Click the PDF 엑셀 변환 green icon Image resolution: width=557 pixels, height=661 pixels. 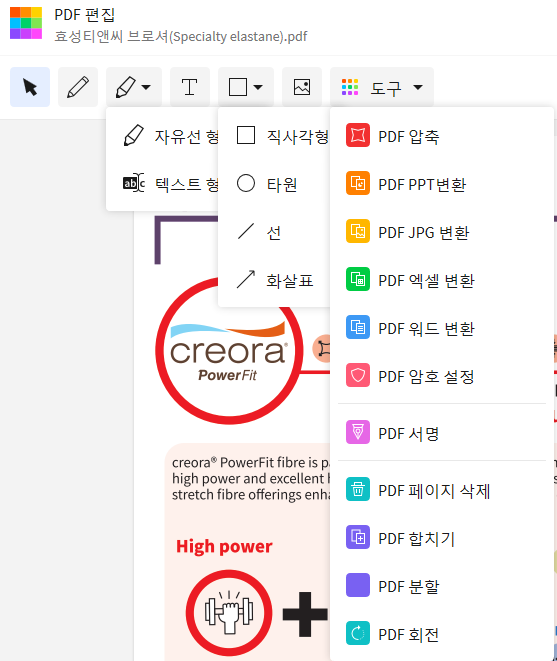click(358, 279)
